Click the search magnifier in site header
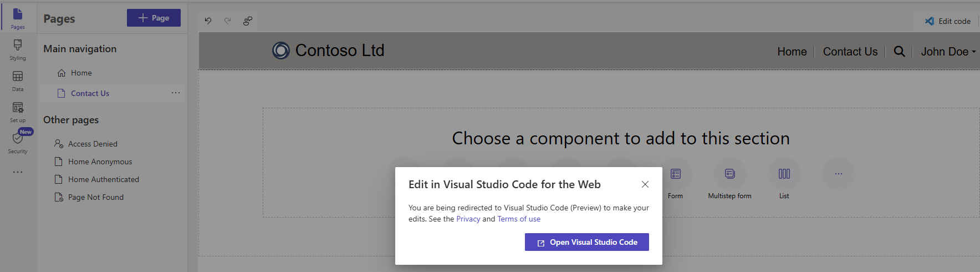This screenshot has width=980, height=272. (899, 52)
